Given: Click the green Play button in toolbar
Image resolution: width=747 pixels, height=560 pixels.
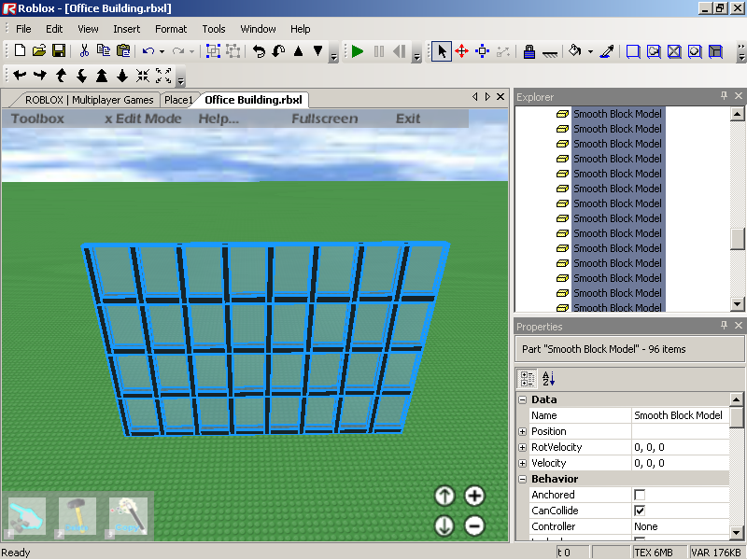Looking at the screenshot, I should coord(358,51).
